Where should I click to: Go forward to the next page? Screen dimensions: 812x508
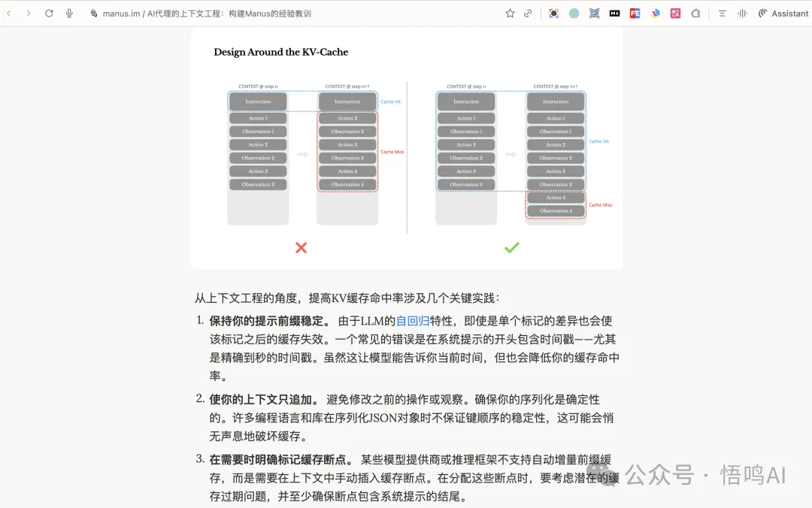pos(29,14)
